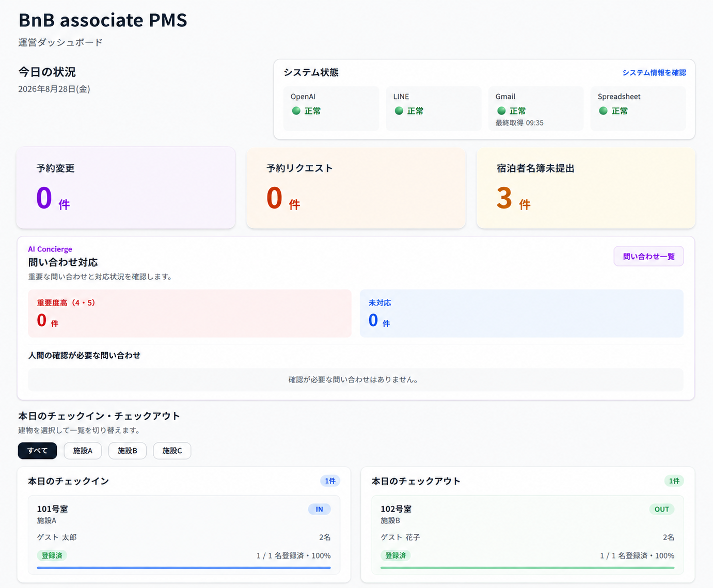The image size is (713, 588).
Task: Click the 重要度高（4・5）count panel
Action: pyautogui.click(x=189, y=313)
